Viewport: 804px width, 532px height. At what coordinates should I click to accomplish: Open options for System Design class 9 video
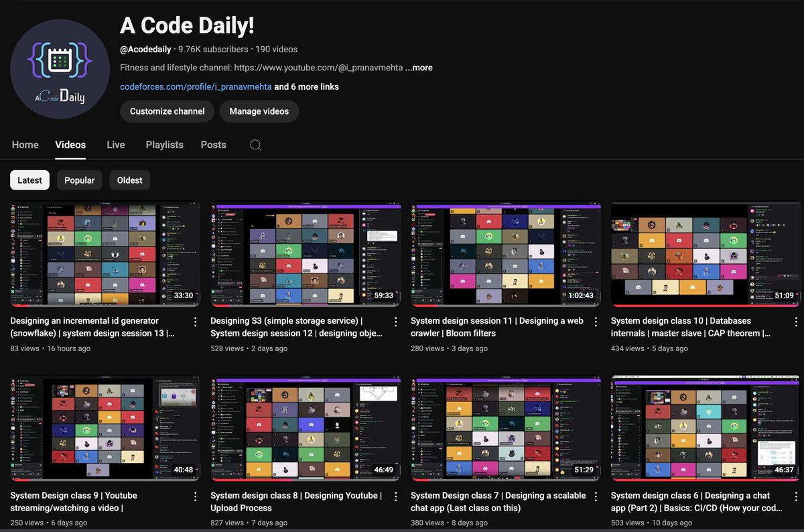click(195, 496)
